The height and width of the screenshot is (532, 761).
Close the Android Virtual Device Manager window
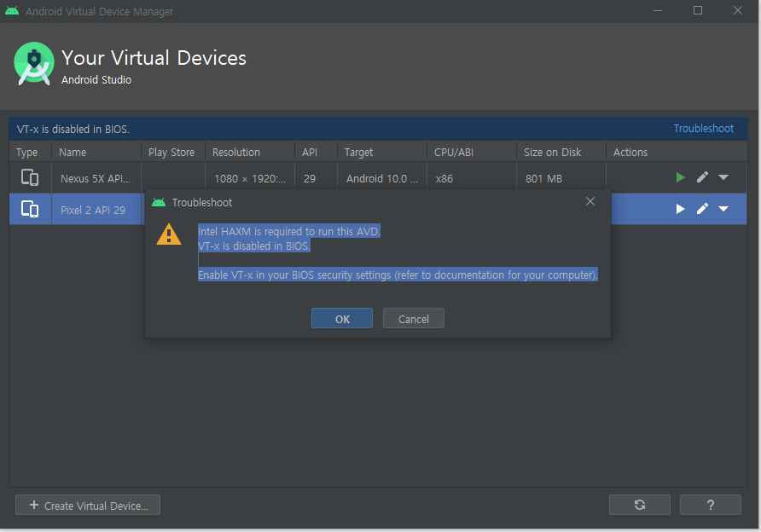point(738,11)
